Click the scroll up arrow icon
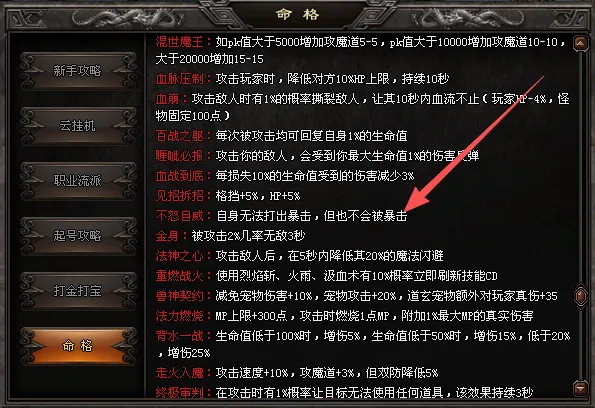The height and width of the screenshot is (408, 595). point(581,43)
